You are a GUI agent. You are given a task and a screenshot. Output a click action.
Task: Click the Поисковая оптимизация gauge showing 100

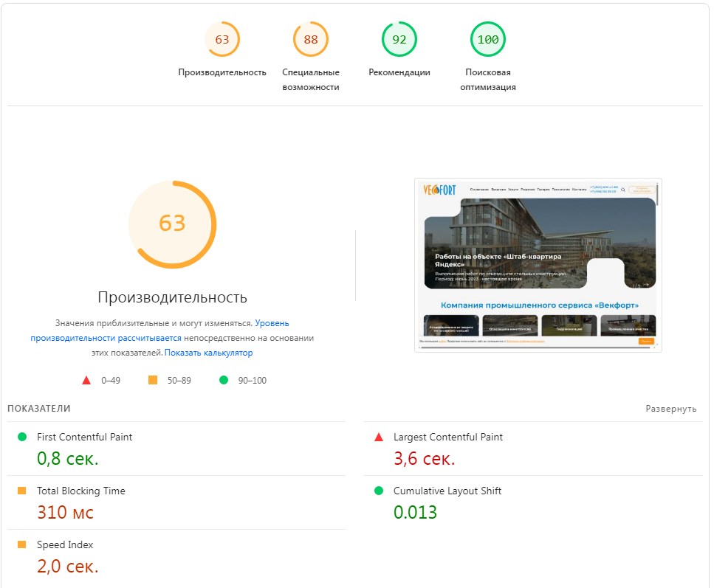click(487, 41)
